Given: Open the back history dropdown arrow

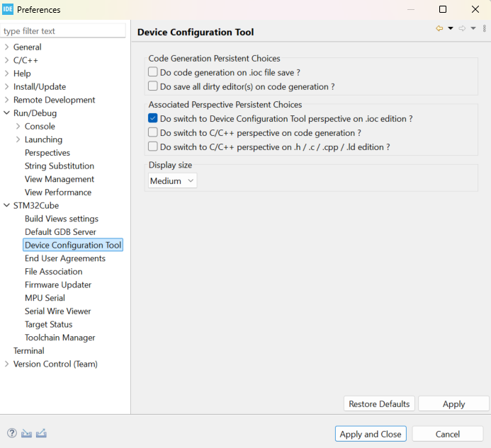Looking at the screenshot, I should coord(450,28).
